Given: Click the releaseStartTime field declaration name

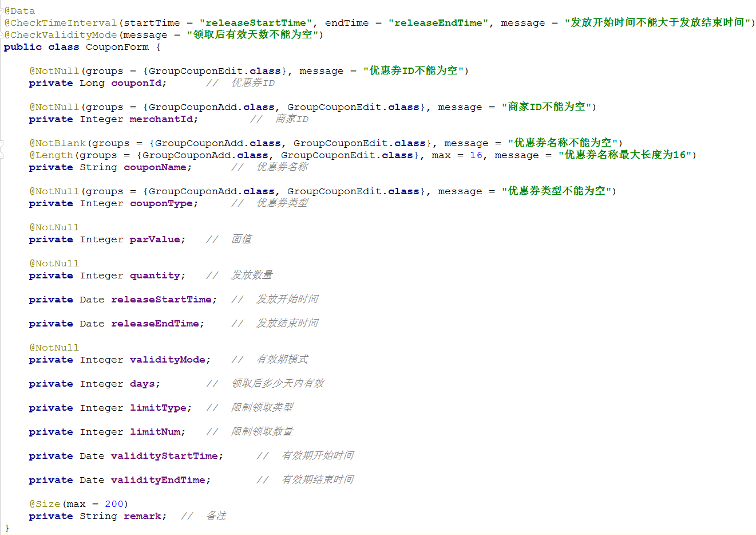Looking at the screenshot, I should [161, 300].
